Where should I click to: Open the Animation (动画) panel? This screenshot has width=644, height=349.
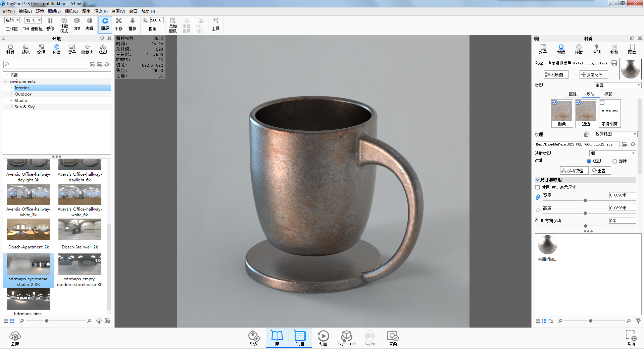click(x=323, y=338)
